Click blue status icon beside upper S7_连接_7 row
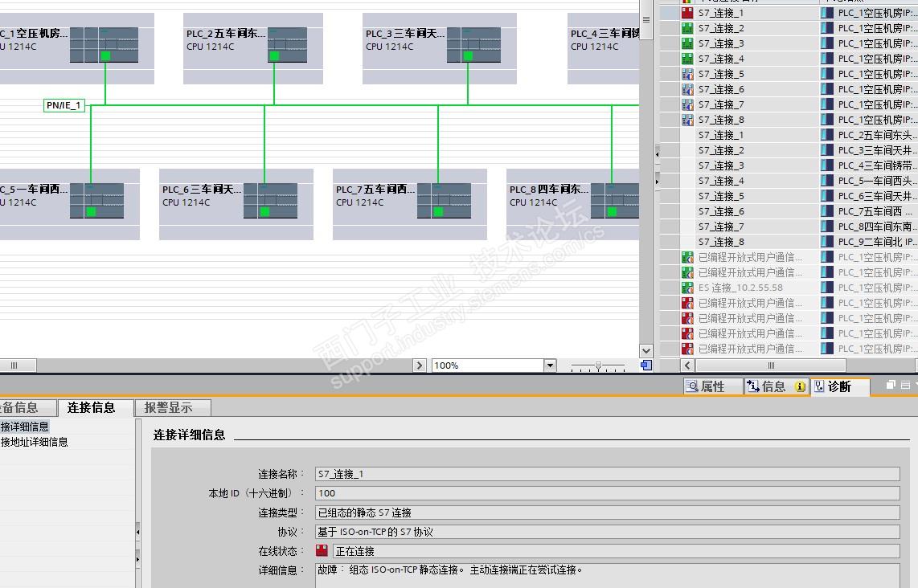 [x=687, y=104]
